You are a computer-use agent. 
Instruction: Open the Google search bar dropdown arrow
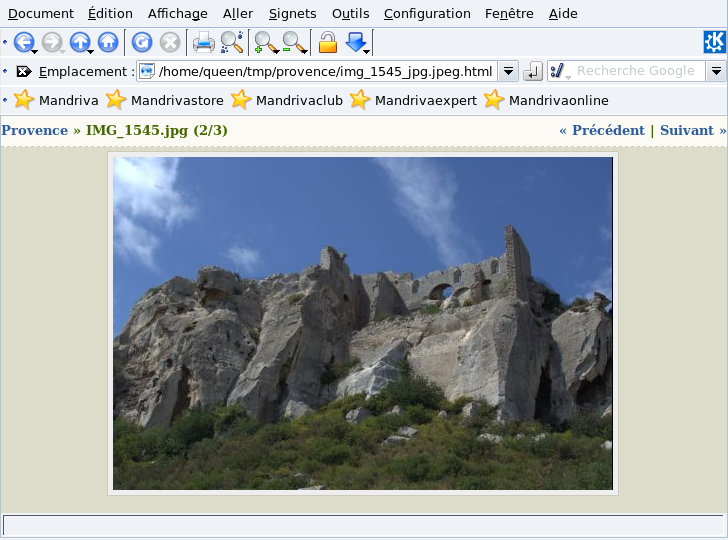[715, 71]
